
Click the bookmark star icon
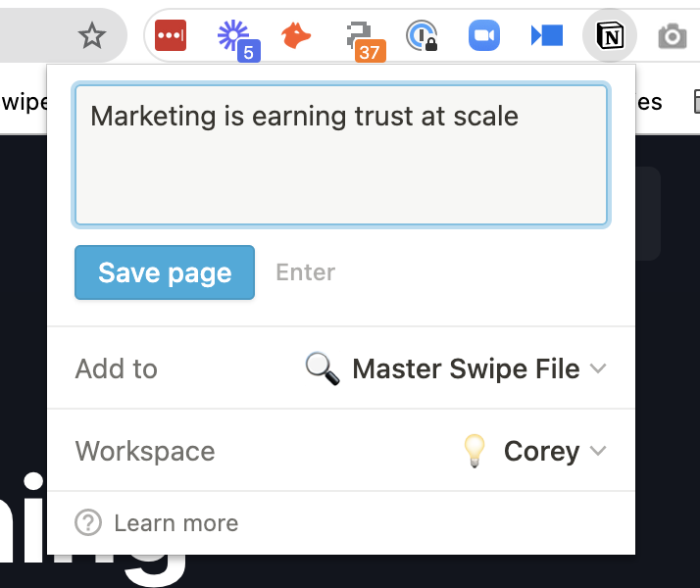click(91, 36)
